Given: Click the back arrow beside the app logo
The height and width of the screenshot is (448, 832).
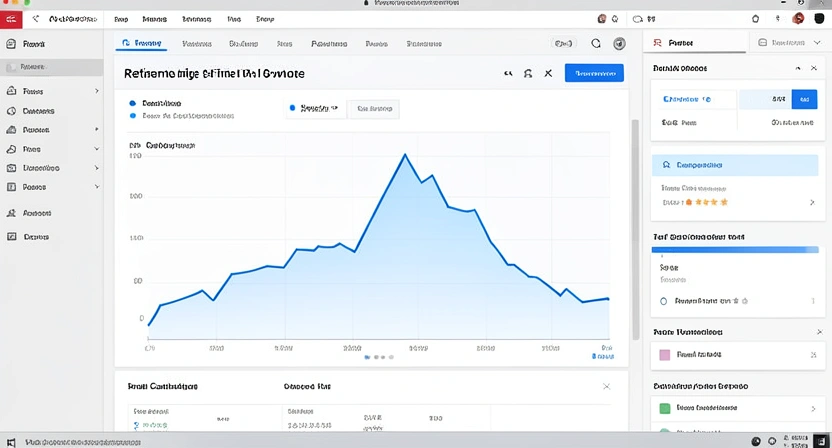Looking at the screenshot, I should (37, 18).
